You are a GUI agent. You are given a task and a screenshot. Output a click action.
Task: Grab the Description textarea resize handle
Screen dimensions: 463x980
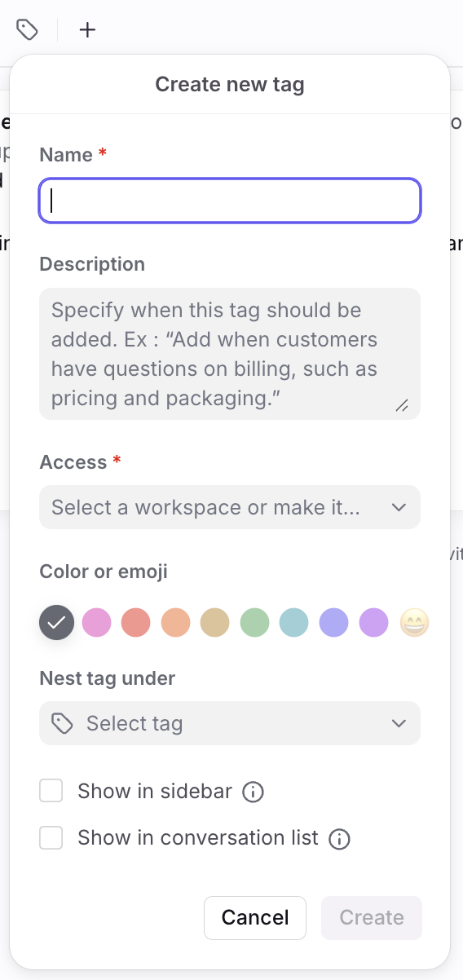[402, 405]
